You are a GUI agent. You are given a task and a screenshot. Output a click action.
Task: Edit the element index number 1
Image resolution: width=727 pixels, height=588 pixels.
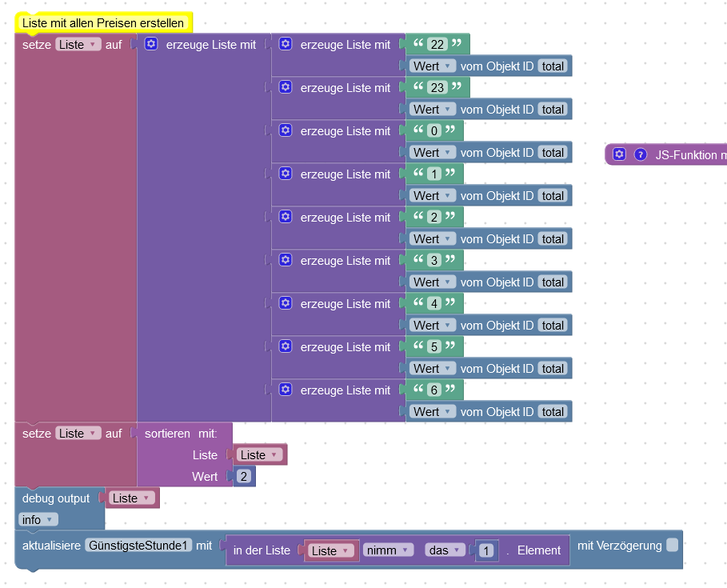pos(486,550)
